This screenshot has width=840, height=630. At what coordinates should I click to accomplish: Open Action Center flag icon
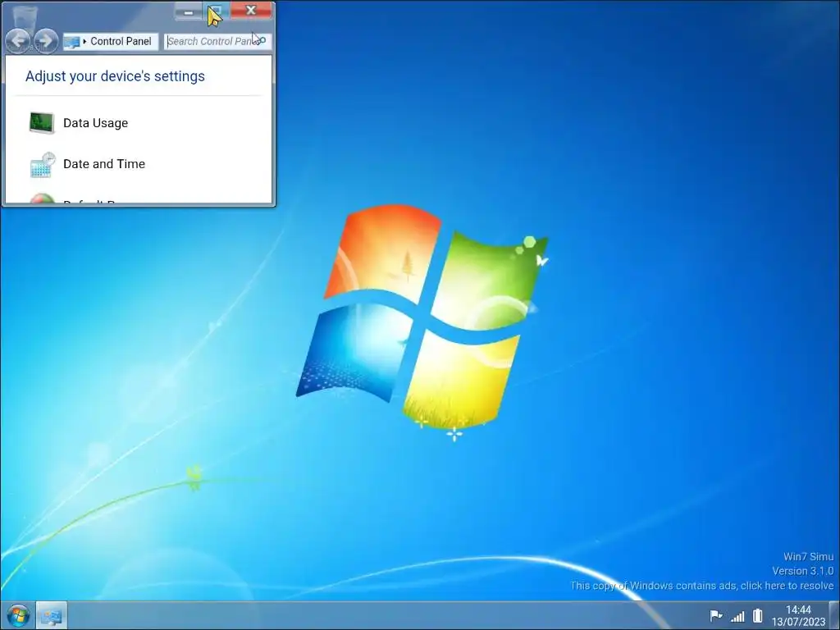(715, 616)
